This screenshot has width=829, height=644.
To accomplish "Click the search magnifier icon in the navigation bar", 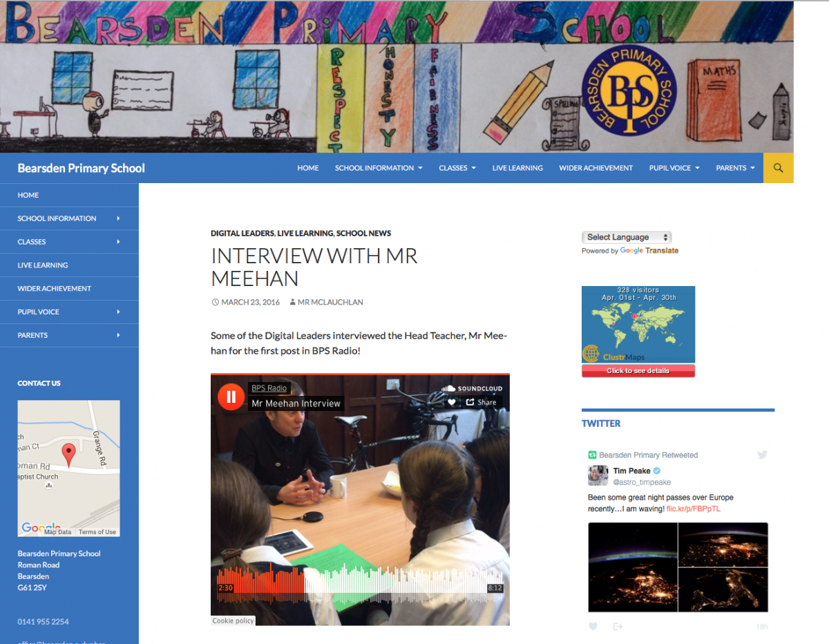I will tap(778, 167).
